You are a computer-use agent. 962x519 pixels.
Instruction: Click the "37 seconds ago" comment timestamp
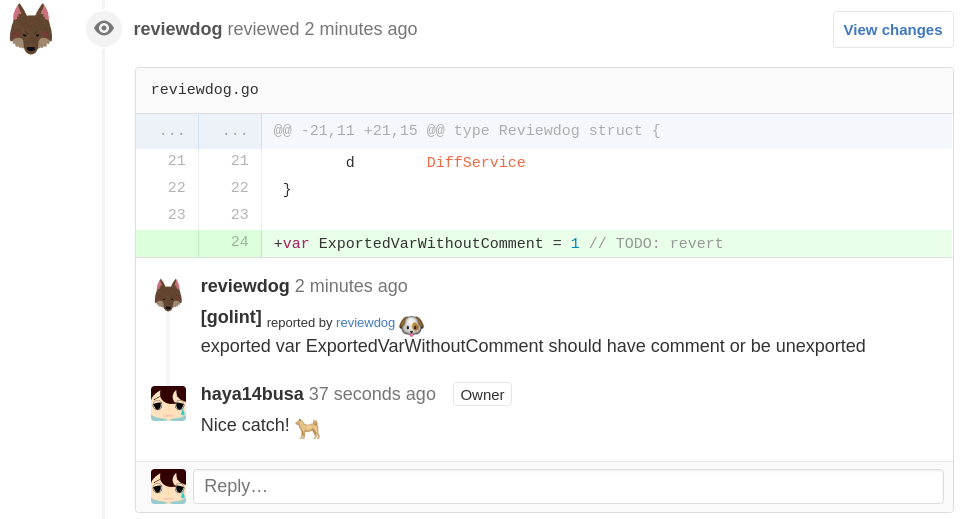[x=372, y=394]
